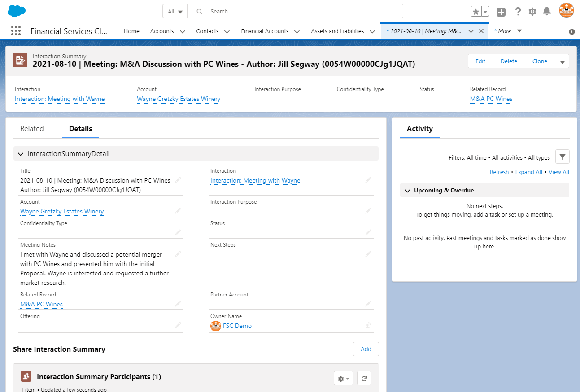Open the Help question mark icon
This screenshot has height=392, width=580.
(518, 12)
